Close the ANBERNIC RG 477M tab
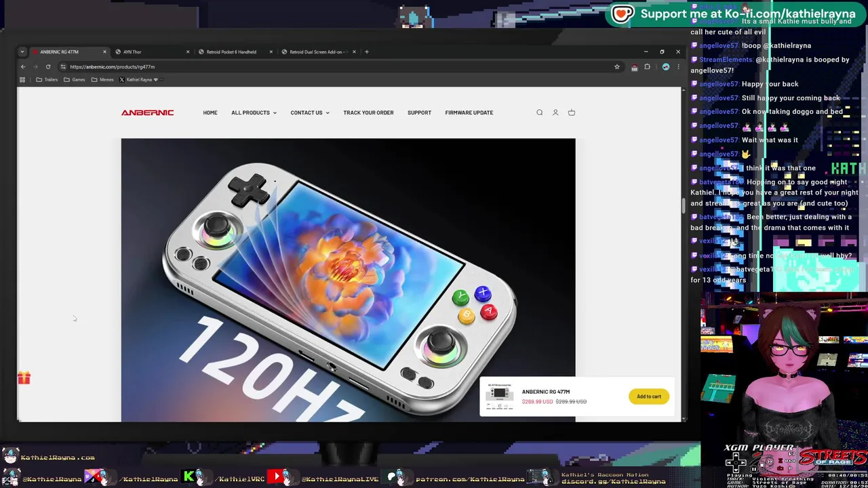The width and height of the screenshot is (868, 488). pyautogui.click(x=104, y=52)
